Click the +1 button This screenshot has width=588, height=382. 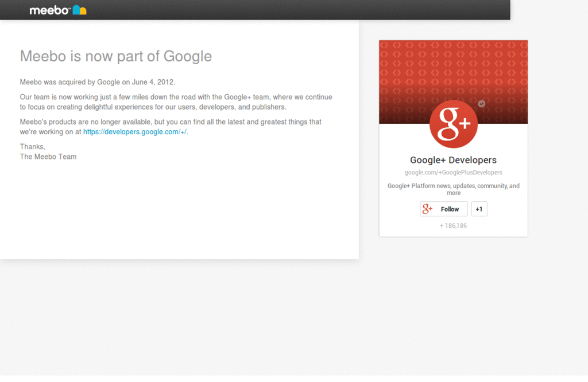(x=479, y=209)
